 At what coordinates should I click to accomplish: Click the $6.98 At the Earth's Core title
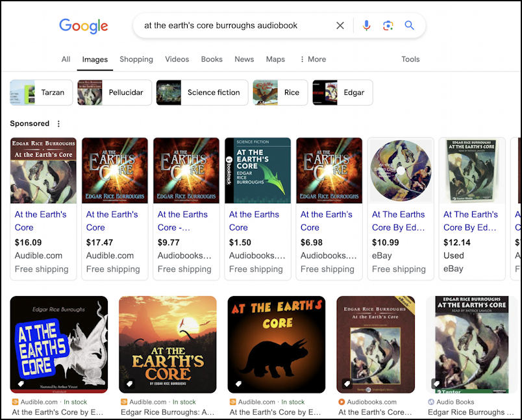point(326,221)
